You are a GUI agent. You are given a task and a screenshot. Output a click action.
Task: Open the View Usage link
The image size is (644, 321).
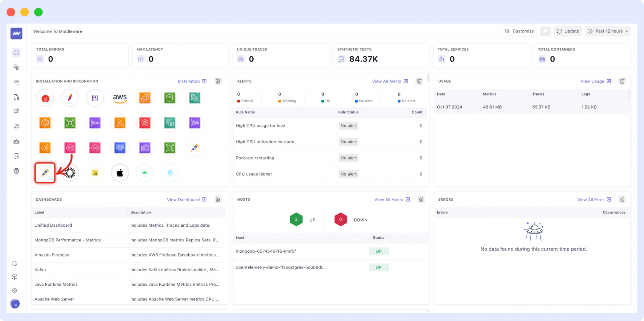(593, 81)
